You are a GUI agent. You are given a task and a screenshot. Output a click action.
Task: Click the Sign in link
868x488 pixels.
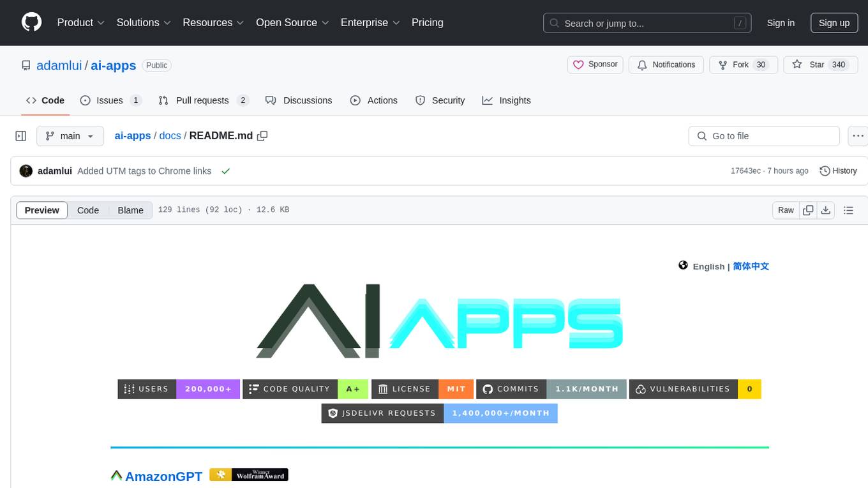point(781,23)
